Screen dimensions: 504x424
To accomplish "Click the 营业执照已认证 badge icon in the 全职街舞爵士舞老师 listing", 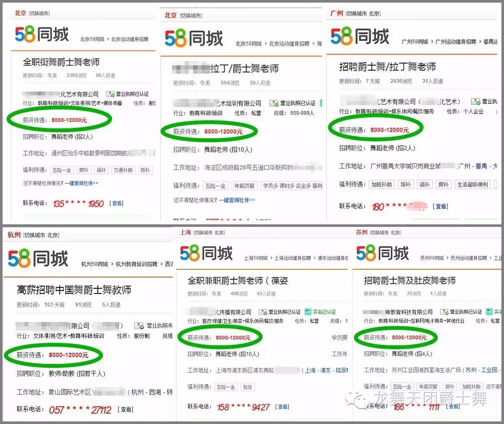I will click(x=110, y=94).
